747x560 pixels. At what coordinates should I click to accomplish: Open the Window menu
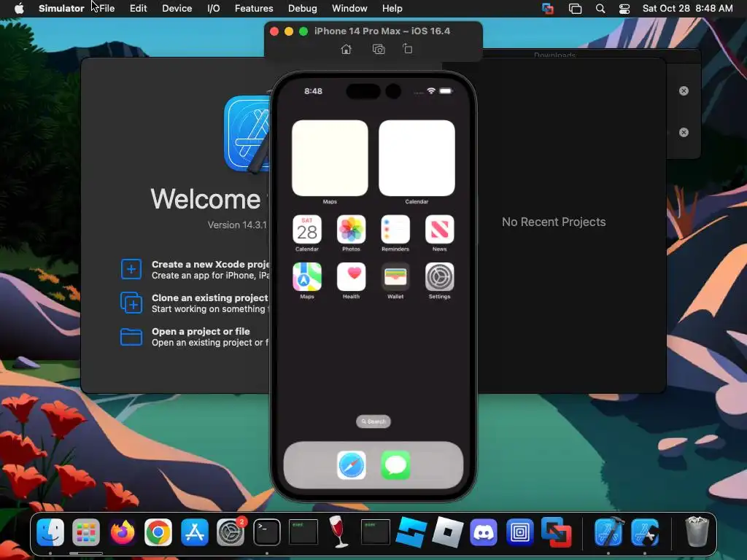coord(349,9)
